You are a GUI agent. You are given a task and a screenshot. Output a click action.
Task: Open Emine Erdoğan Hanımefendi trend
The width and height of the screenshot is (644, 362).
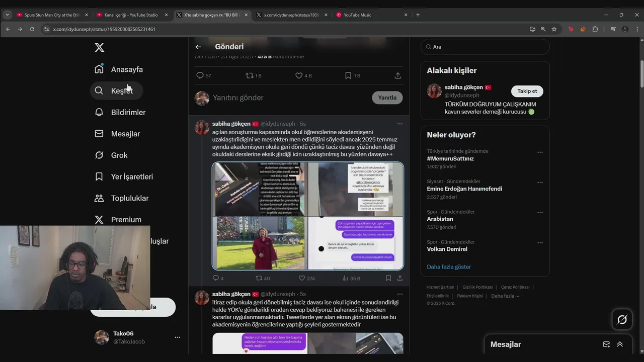[464, 189]
